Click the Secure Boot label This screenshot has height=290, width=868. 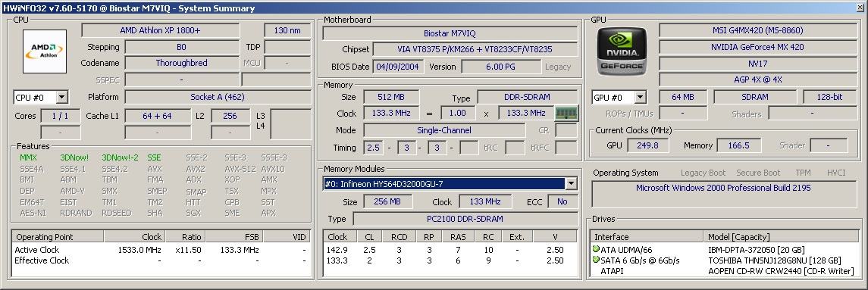click(758, 173)
